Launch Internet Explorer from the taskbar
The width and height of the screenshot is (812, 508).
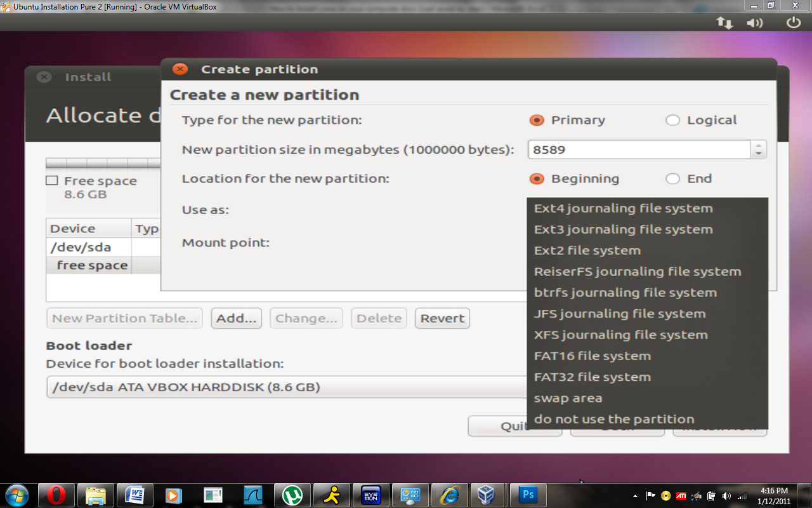[x=449, y=495]
